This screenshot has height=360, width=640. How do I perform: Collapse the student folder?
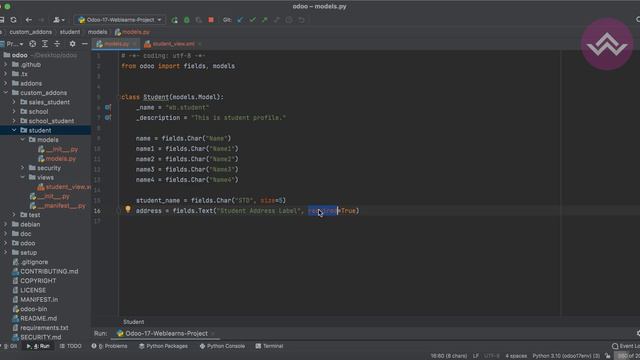pyautogui.click(x=14, y=130)
